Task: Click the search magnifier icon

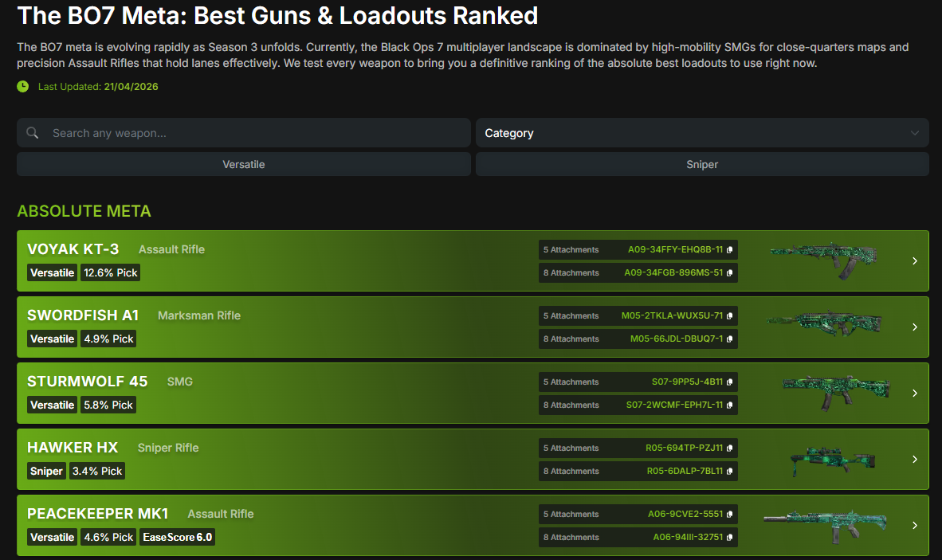Action: tap(33, 133)
